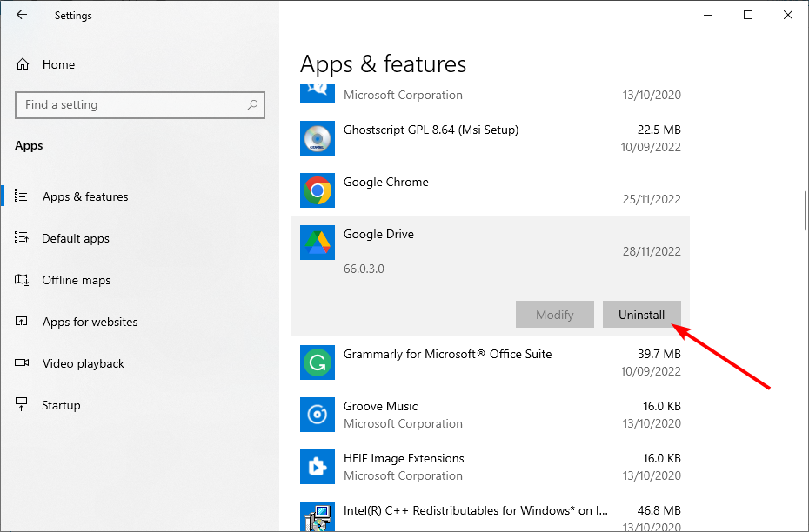
Task: Click the Groove Music app icon
Action: pyautogui.click(x=318, y=415)
